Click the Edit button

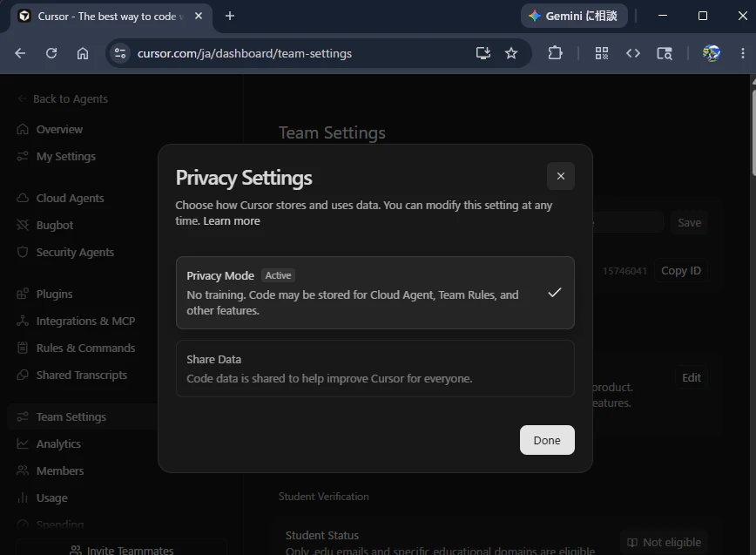pos(692,377)
